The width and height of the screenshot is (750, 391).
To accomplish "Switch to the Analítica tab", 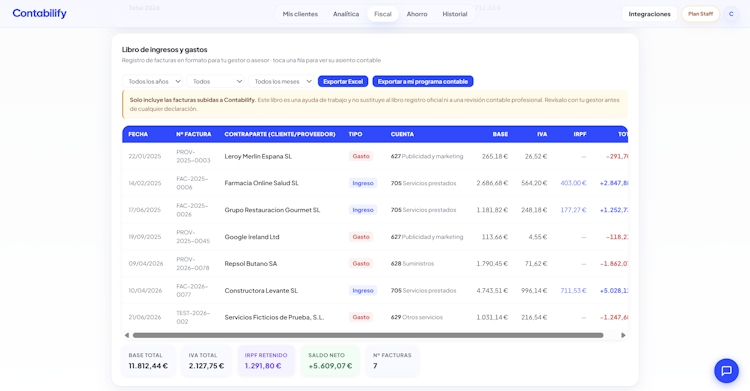I will pyautogui.click(x=346, y=14).
